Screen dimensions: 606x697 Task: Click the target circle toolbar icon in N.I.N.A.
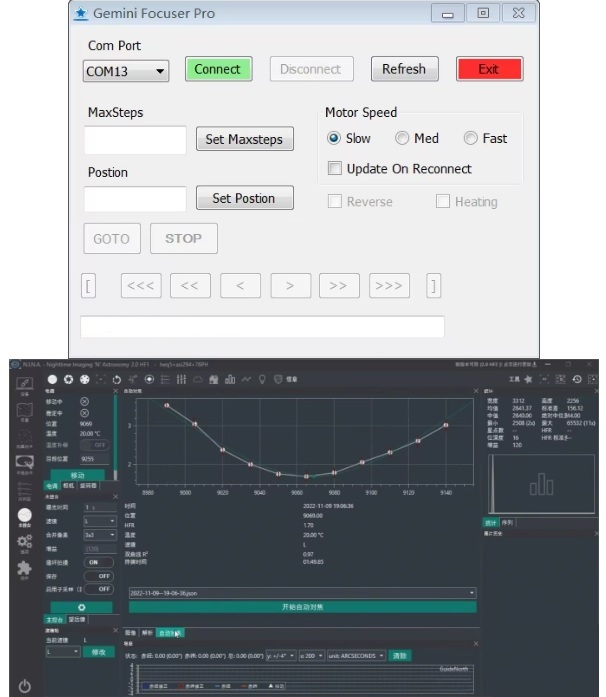pyautogui.click(x=149, y=379)
